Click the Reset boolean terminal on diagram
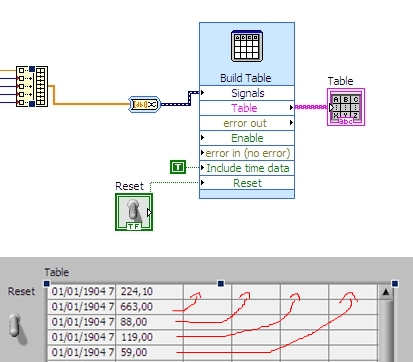Image resolution: width=413 pixels, height=362 pixels. tap(134, 212)
